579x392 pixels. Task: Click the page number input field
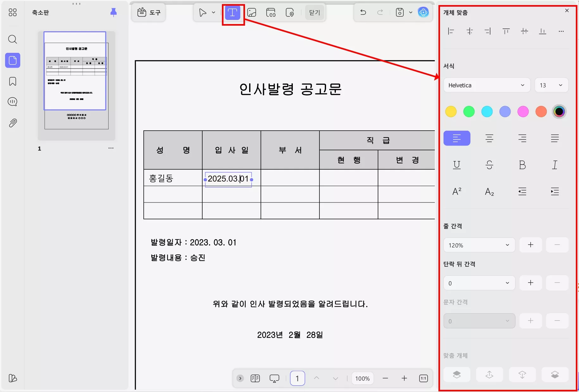[x=297, y=378]
